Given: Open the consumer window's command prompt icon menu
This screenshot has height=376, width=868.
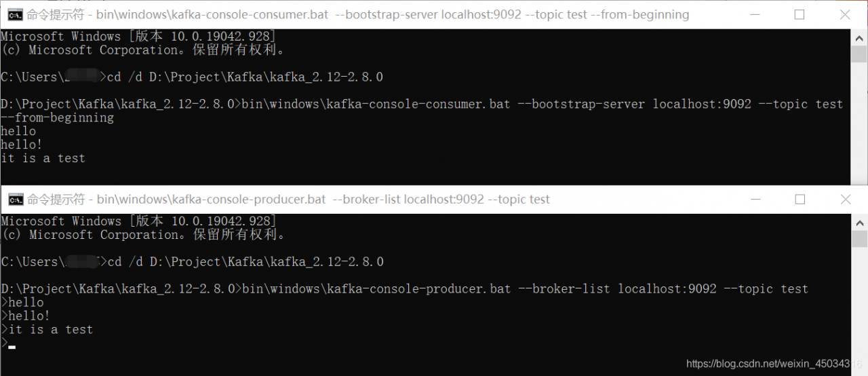Looking at the screenshot, I should tap(15, 15).
